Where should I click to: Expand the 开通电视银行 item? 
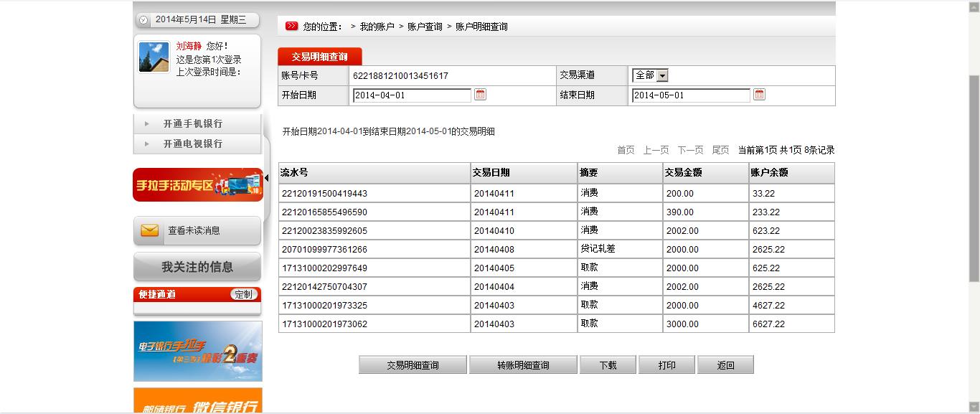(x=192, y=144)
